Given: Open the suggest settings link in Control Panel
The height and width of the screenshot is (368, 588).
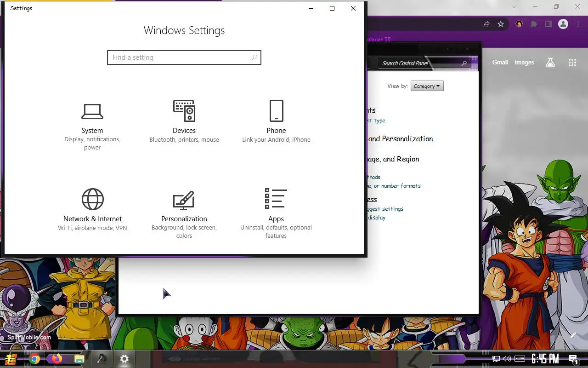Looking at the screenshot, I should 385,209.
